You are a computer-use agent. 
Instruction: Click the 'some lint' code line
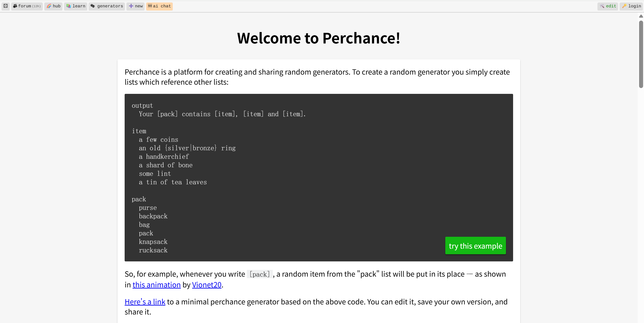pos(155,174)
